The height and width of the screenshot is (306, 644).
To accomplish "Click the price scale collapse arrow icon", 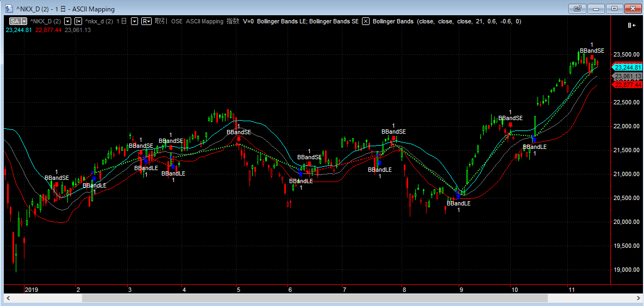I will [x=630, y=26].
